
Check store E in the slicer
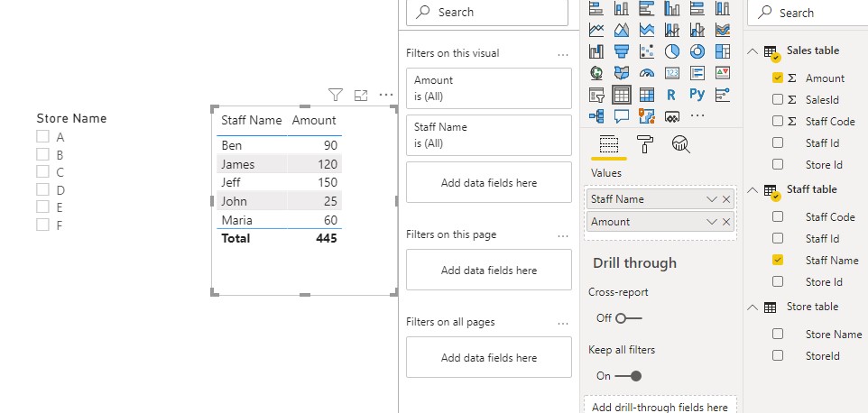(x=42, y=206)
